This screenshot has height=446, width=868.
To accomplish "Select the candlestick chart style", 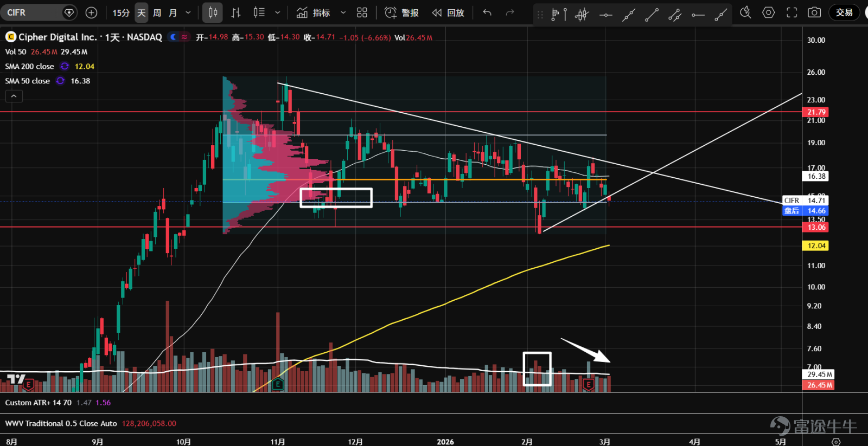I will click(x=213, y=12).
